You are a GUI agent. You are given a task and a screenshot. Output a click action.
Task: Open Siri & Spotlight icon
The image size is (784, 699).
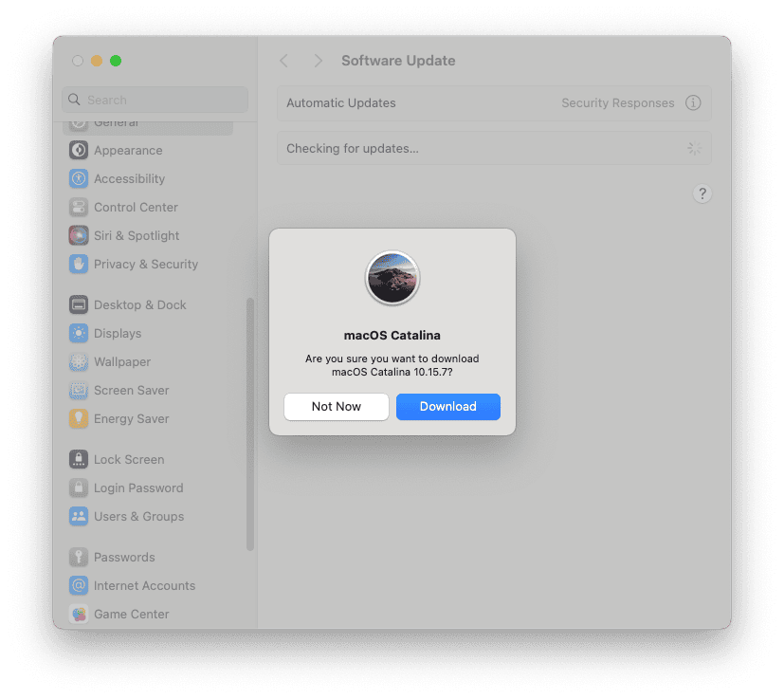coord(79,235)
